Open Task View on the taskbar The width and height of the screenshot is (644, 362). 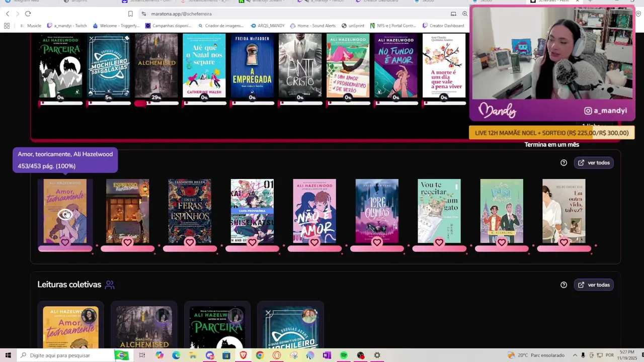click(x=142, y=355)
